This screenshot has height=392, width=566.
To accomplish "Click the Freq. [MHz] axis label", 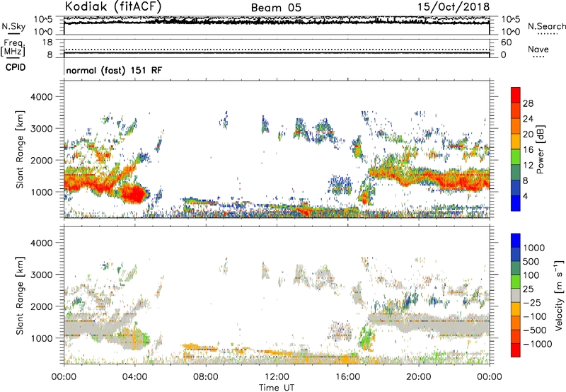I will click(x=13, y=47).
